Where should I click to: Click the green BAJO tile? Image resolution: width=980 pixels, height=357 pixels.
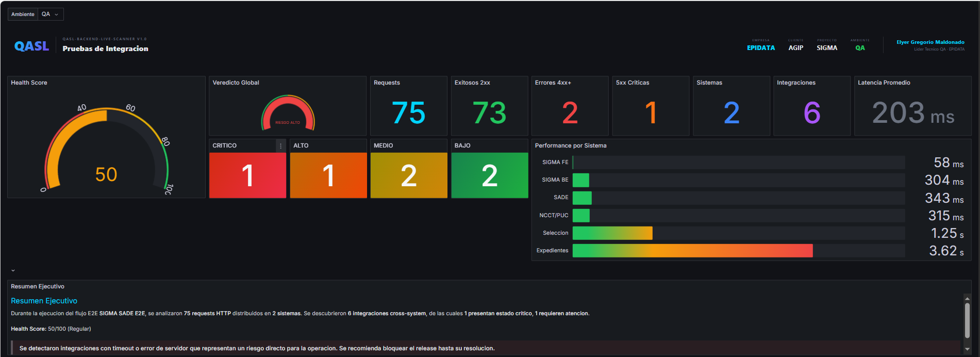[490, 175]
